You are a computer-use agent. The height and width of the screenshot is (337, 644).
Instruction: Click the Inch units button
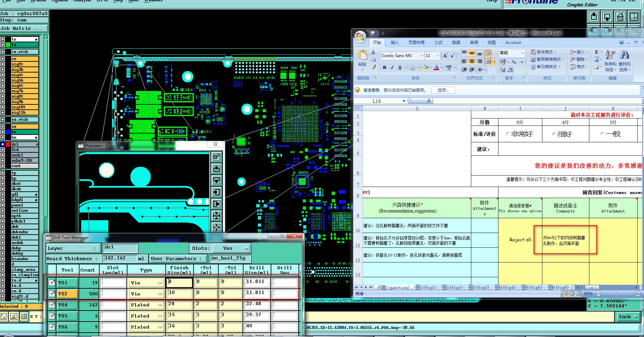coord(628,317)
